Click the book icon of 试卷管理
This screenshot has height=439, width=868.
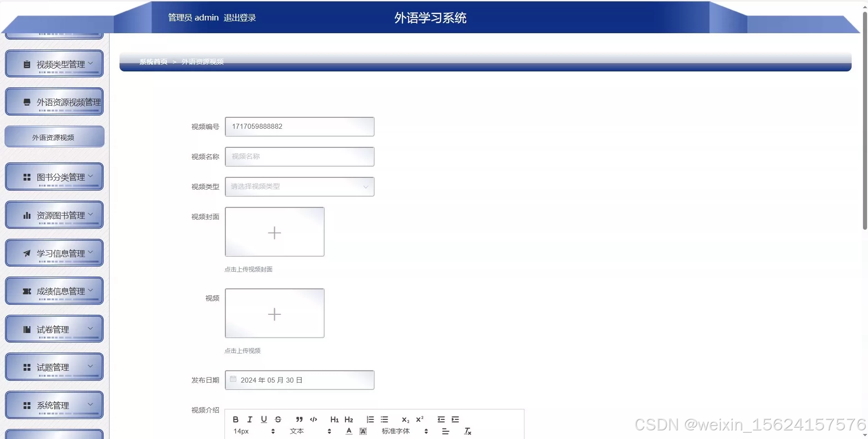(27, 329)
